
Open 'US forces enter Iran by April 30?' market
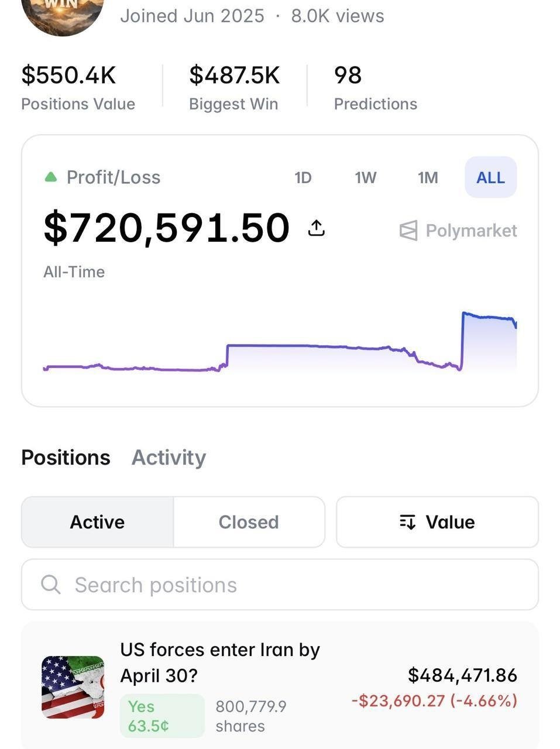pyautogui.click(x=220, y=662)
